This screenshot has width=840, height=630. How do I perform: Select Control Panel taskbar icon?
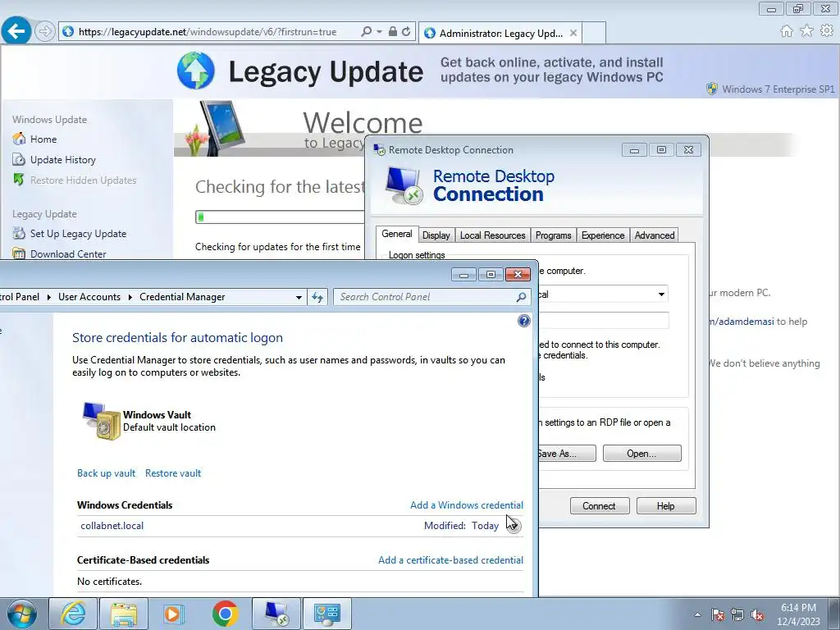[327, 614]
